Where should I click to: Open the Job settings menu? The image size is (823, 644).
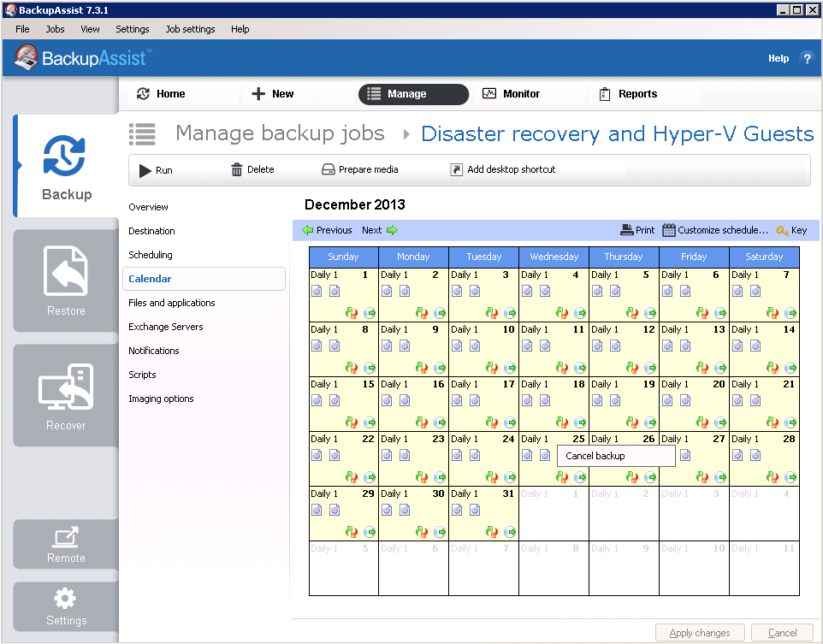click(x=190, y=29)
